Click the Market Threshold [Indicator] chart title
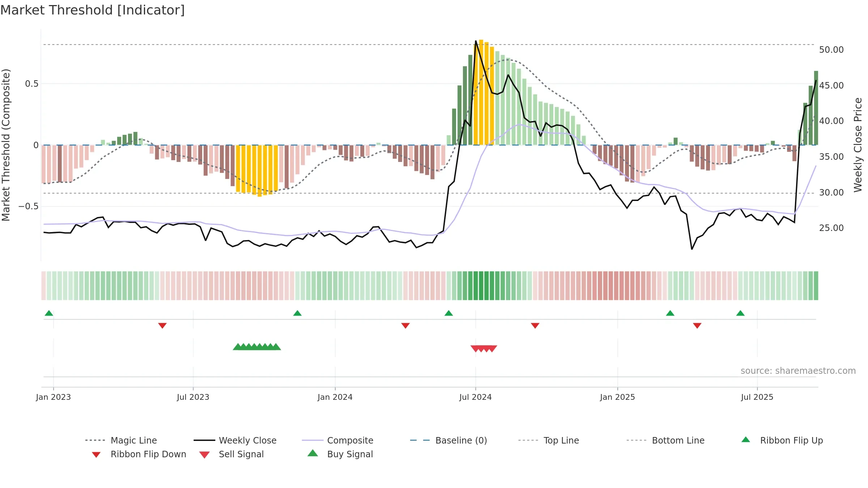868x488 pixels. pos(93,10)
